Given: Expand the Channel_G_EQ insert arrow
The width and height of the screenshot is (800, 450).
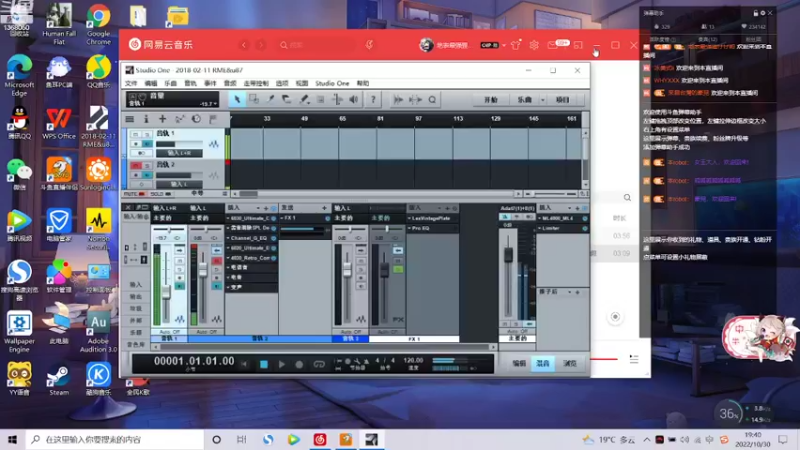Looking at the screenshot, I should coord(228,238).
